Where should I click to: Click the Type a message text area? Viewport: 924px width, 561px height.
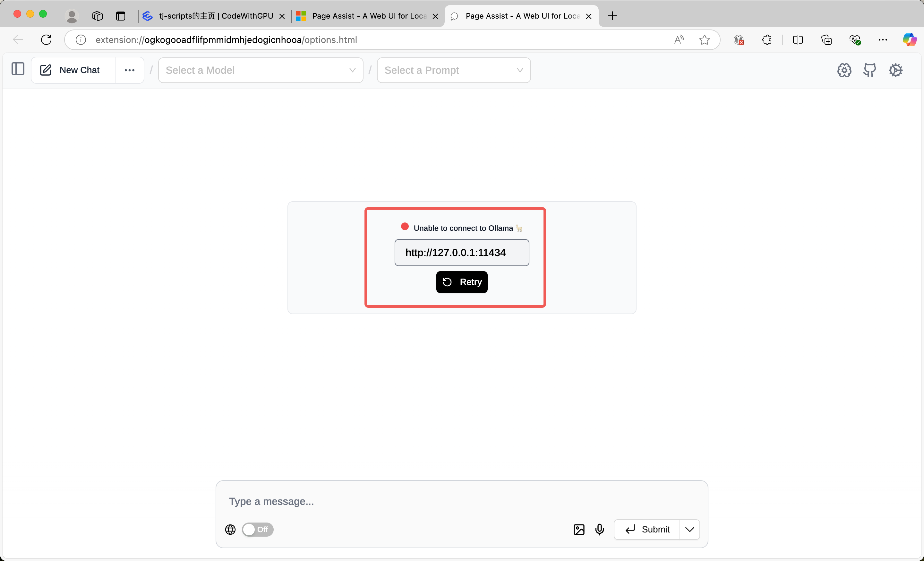click(462, 501)
